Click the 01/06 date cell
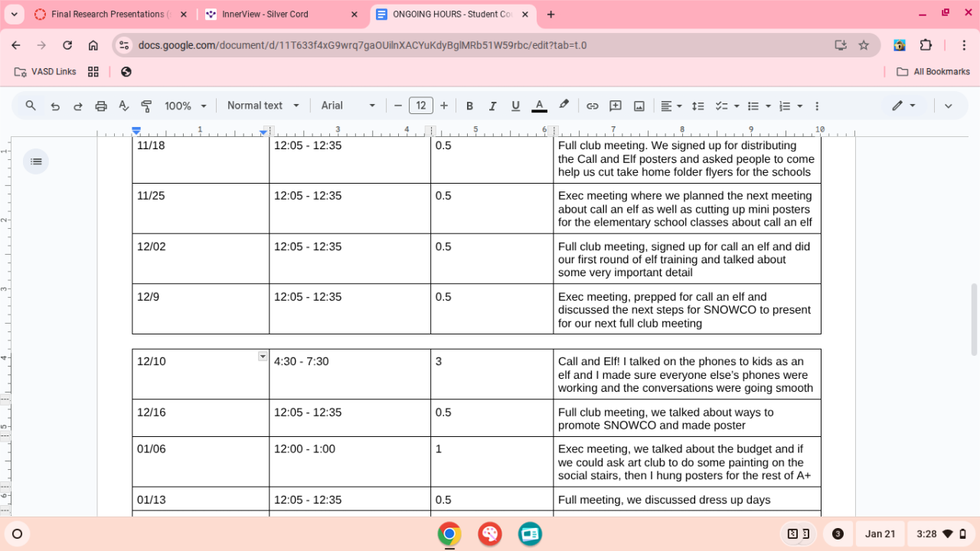Image resolution: width=980 pixels, height=551 pixels. 201,461
